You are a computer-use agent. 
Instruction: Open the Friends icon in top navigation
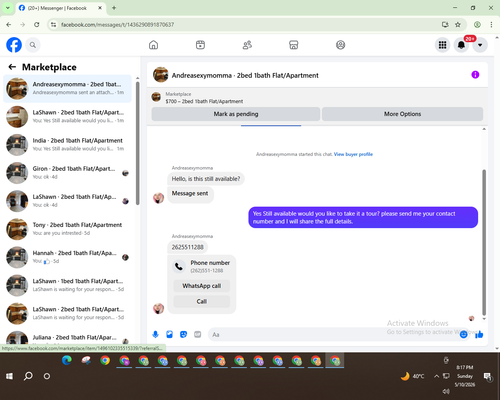[x=247, y=45]
